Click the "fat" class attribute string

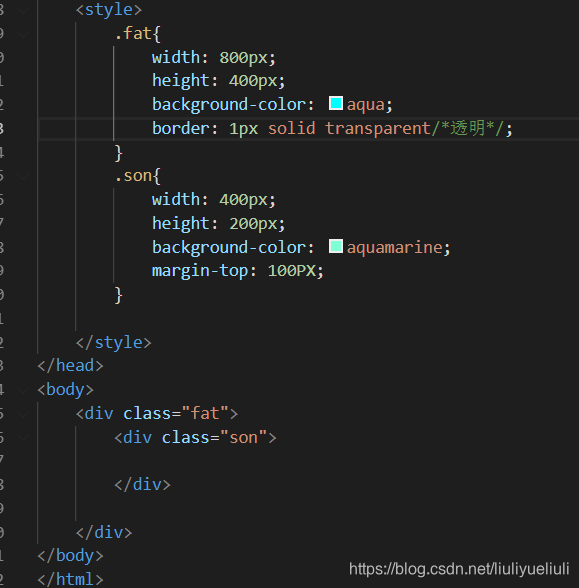click(x=205, y=414)
